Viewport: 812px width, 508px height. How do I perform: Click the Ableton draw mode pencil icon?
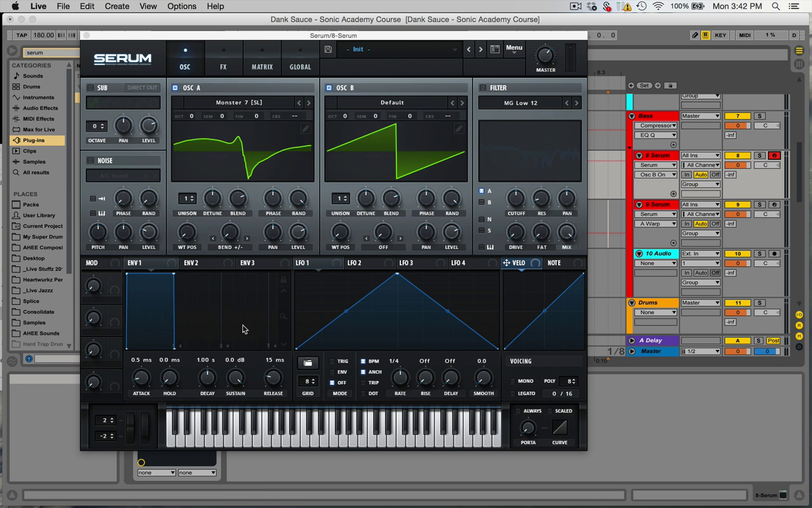point(695,36)
